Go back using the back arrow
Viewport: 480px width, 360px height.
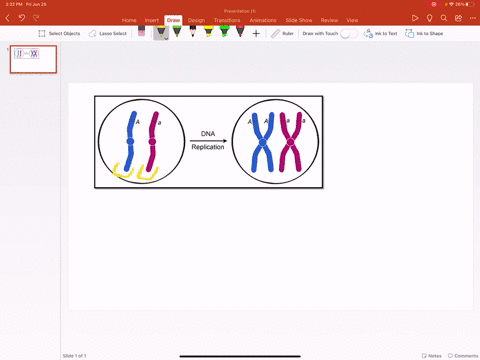point(8,18)
